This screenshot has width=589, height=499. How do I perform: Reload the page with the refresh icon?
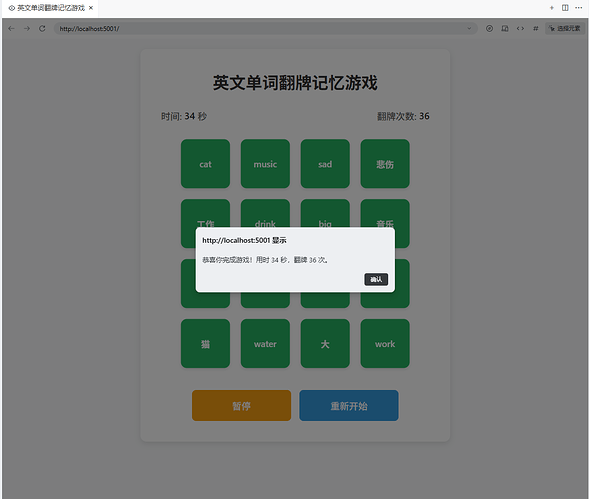(42, 29)
